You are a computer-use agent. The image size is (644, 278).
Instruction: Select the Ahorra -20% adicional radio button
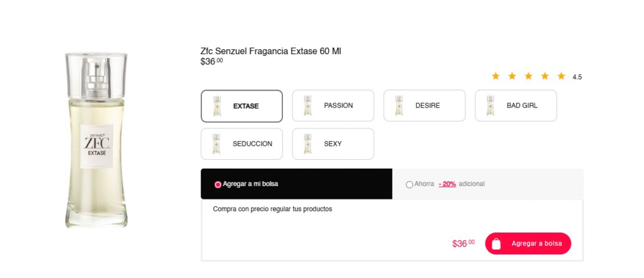pyautogui.click(x=409, y=184)
